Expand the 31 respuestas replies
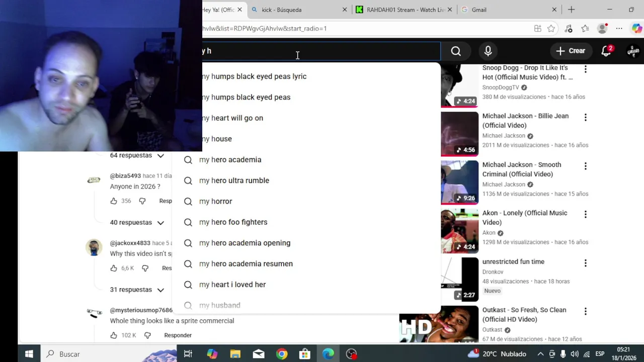 tap(137, 290)
